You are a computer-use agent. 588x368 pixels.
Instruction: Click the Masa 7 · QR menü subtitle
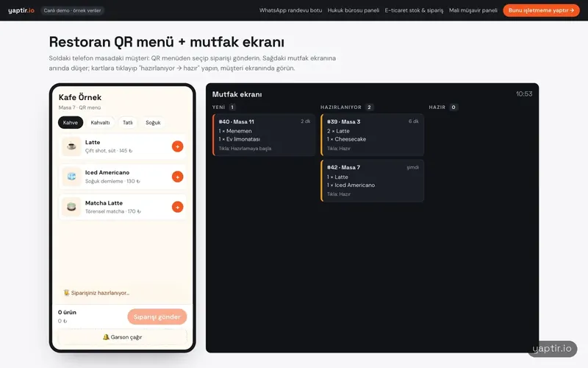(79, 107)
